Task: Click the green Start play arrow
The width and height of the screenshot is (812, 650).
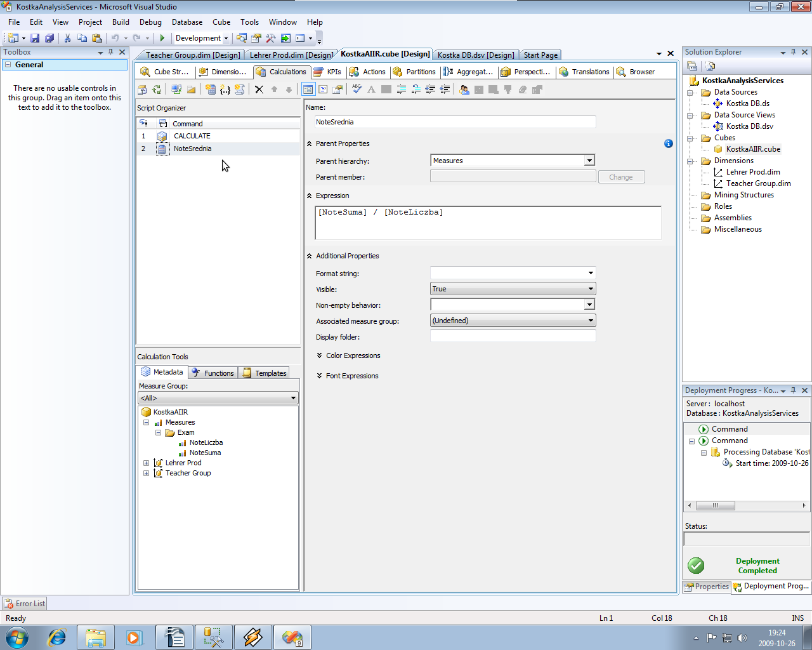Action: 162,38
